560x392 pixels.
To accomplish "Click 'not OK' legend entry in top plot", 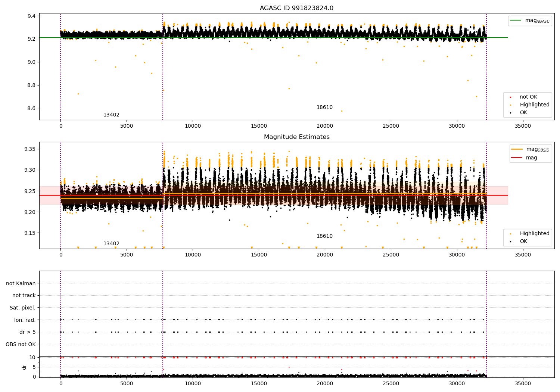I will 528,97.
